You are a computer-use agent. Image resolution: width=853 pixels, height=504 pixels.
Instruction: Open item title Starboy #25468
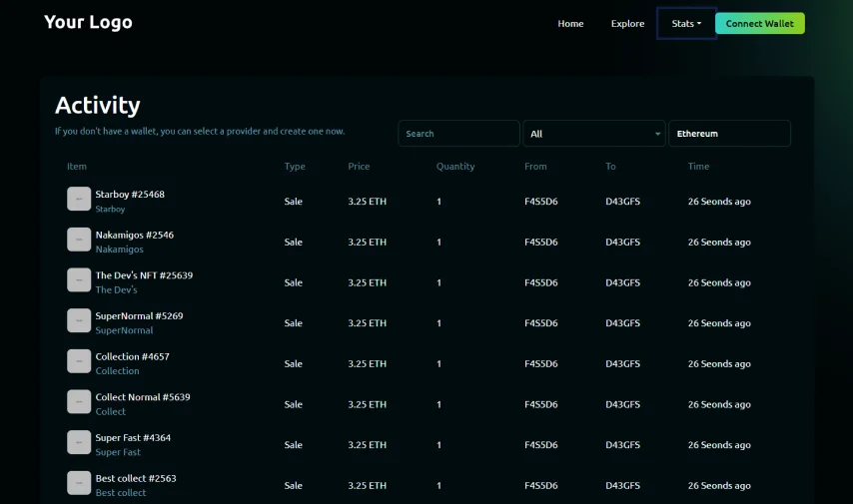pyautogui.click(x=130, y=194)
